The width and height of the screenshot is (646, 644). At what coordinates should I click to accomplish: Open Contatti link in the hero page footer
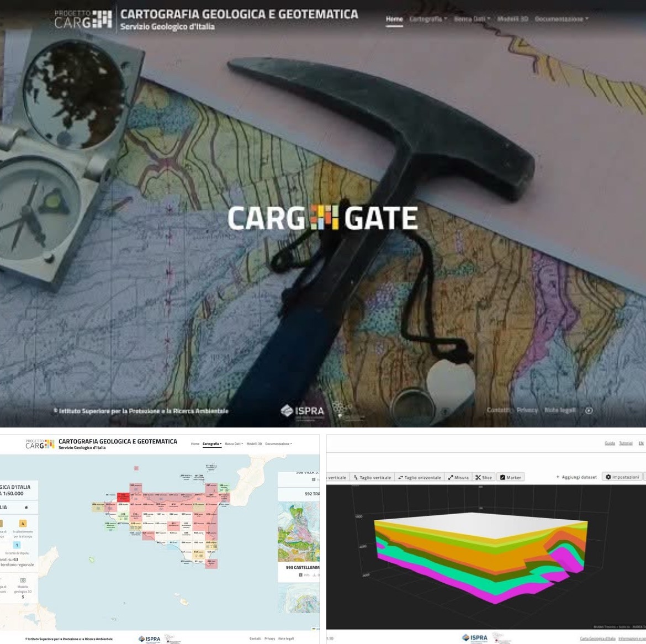click(x=497, y=410)
